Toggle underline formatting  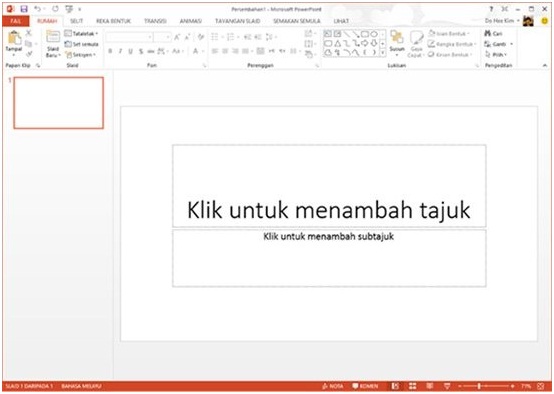click(130, 52)
